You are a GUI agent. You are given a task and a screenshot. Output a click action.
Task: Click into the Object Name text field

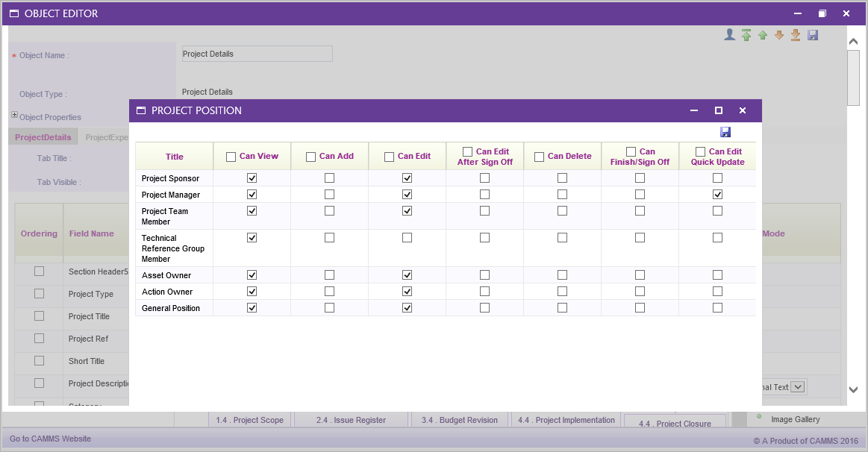pos(257,54)
